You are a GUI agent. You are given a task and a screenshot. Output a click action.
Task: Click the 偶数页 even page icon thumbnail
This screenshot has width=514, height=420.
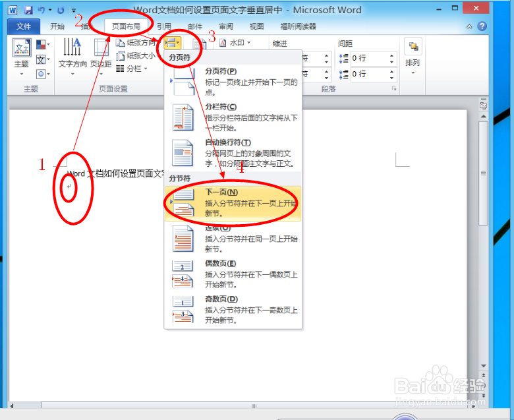coord(183,274)
